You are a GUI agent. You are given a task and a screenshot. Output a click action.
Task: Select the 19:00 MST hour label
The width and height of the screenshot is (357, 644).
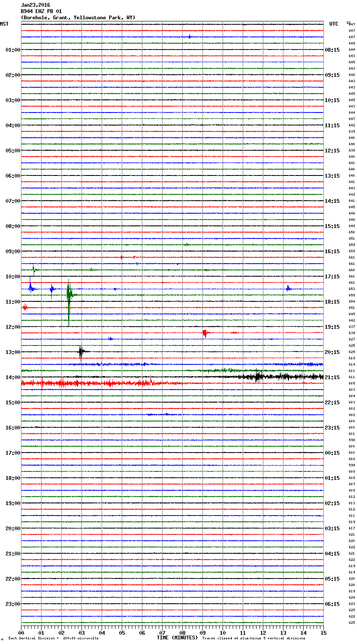tap(13, 503)
